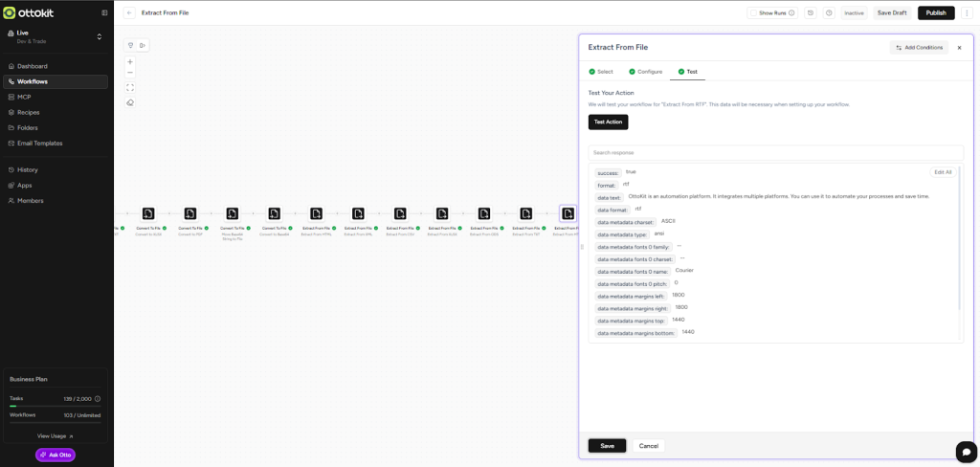Open the three-dot more options menu
The width and height of the screenshot is (980, 467).
pos(967,12)
